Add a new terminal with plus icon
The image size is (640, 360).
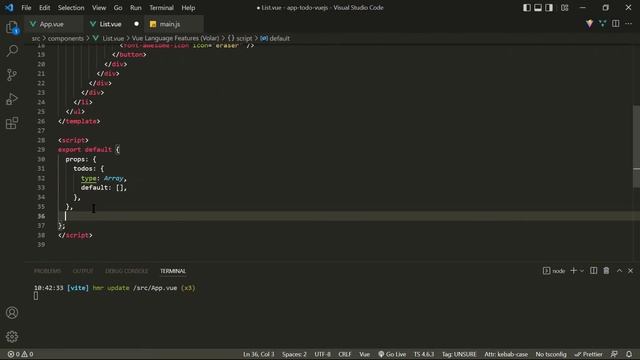coord(573,271)
